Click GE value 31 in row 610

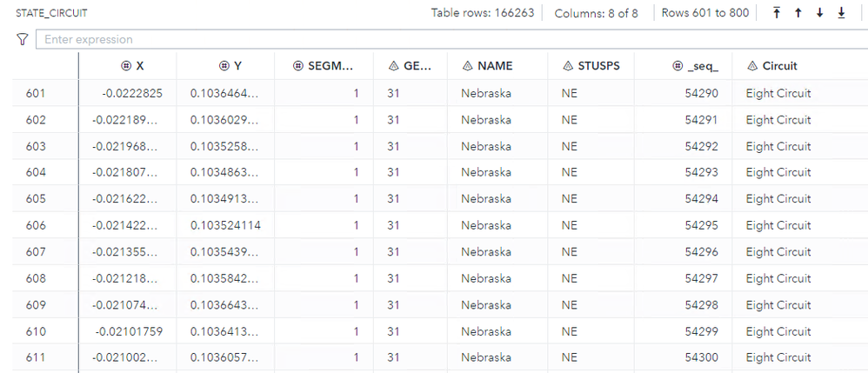(x=394, y=331)
